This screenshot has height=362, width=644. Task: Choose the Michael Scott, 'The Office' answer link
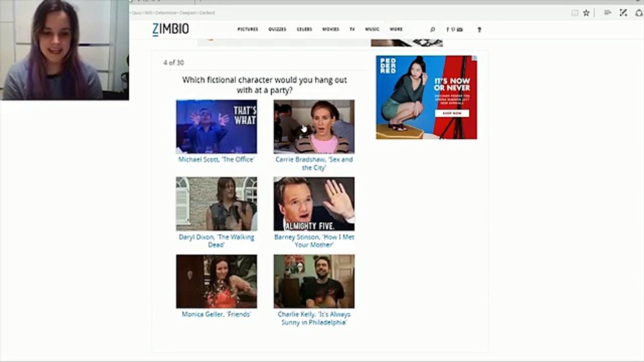216,159
